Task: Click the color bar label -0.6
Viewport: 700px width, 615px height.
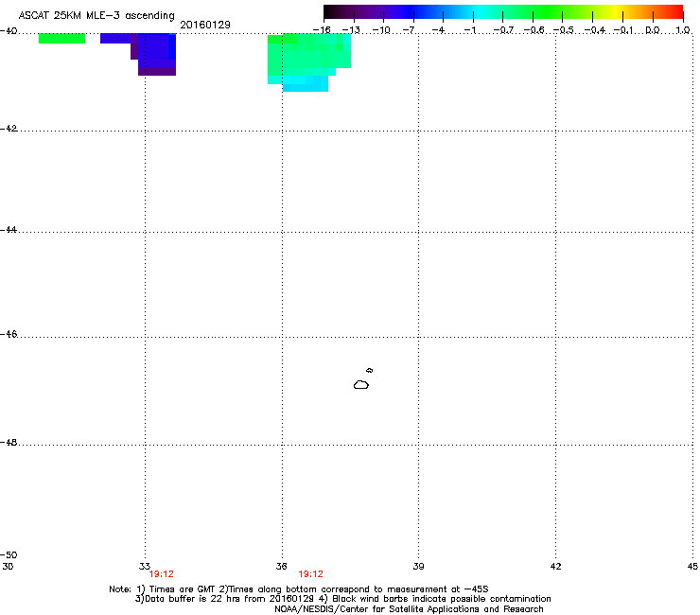Action: (x=534, y=30)
